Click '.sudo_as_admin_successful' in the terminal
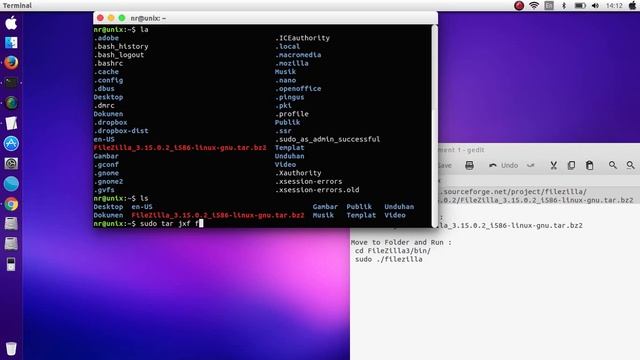Image resolution: width=640 pixels, height=360 pixels. 327,139
